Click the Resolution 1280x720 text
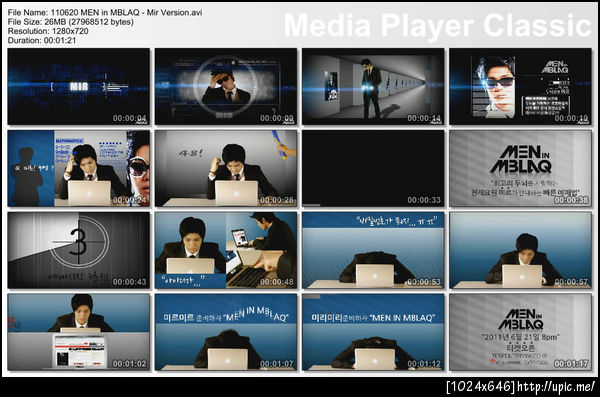Viewport: 600px width, 397px height. [48, 31]
